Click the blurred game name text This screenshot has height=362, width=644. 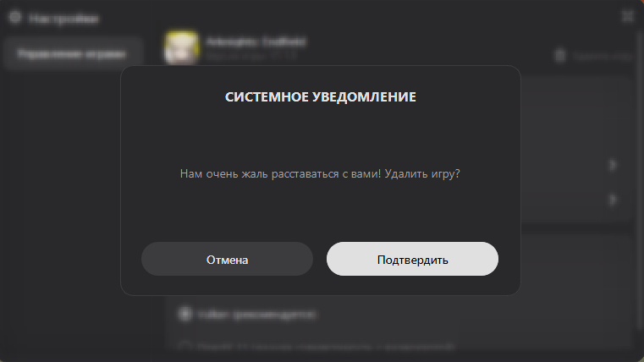(x=256, y=41)
